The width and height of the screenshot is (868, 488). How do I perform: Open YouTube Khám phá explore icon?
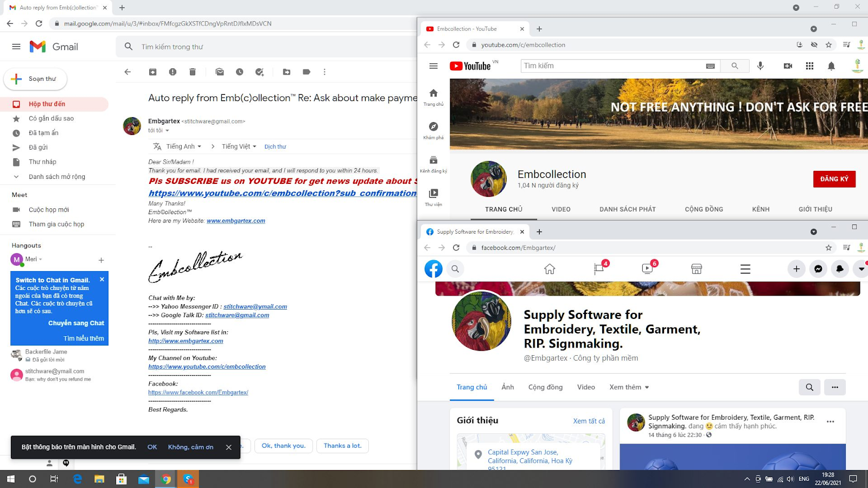433,126
